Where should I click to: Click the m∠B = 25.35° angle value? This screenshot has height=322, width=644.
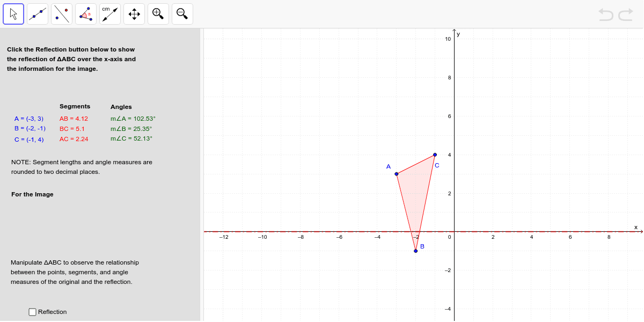131,129
